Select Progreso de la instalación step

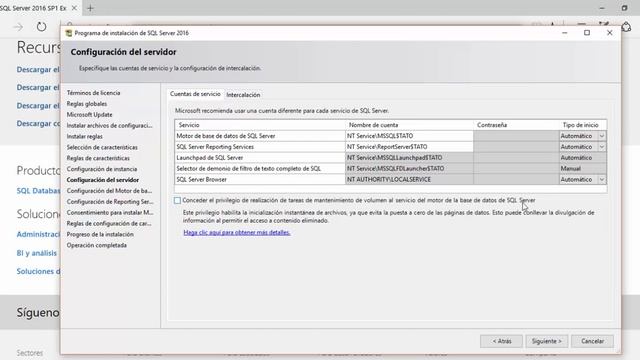tap(100, 234)
